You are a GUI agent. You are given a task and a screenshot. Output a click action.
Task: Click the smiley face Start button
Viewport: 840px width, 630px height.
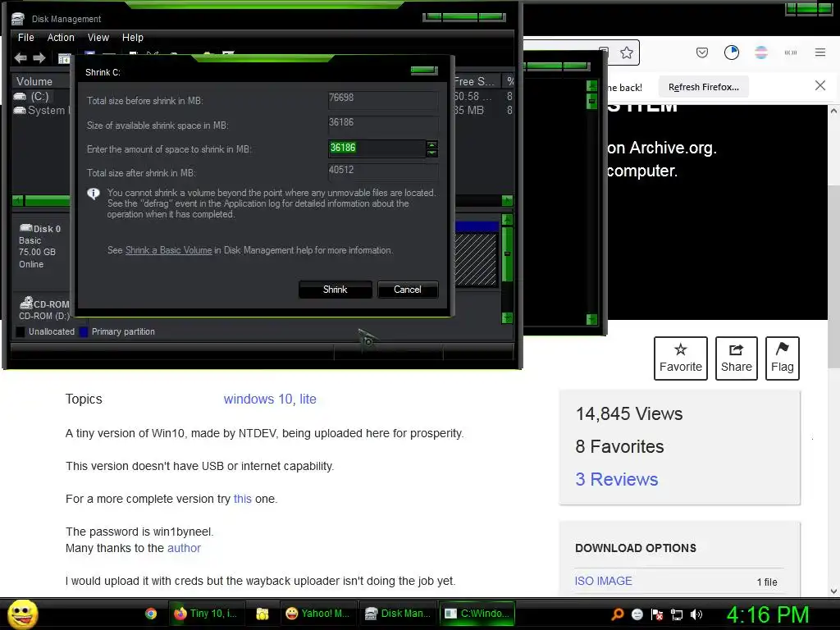pyautogui.click(x=22, y=614)
